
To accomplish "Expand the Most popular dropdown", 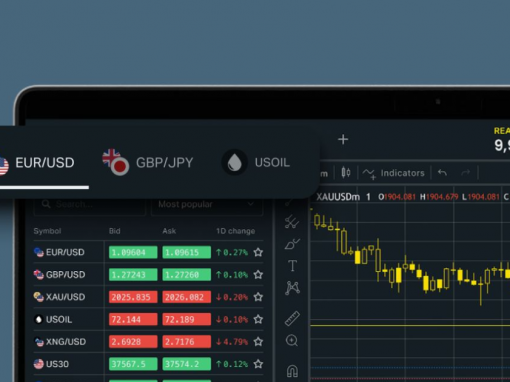I will point(207,204).
